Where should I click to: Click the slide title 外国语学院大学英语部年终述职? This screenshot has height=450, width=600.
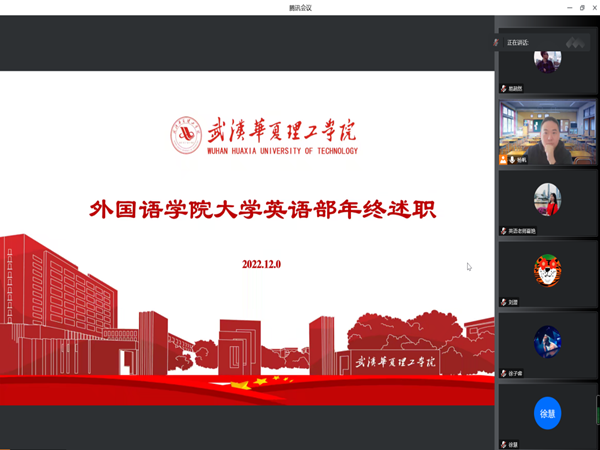[262, 210]
